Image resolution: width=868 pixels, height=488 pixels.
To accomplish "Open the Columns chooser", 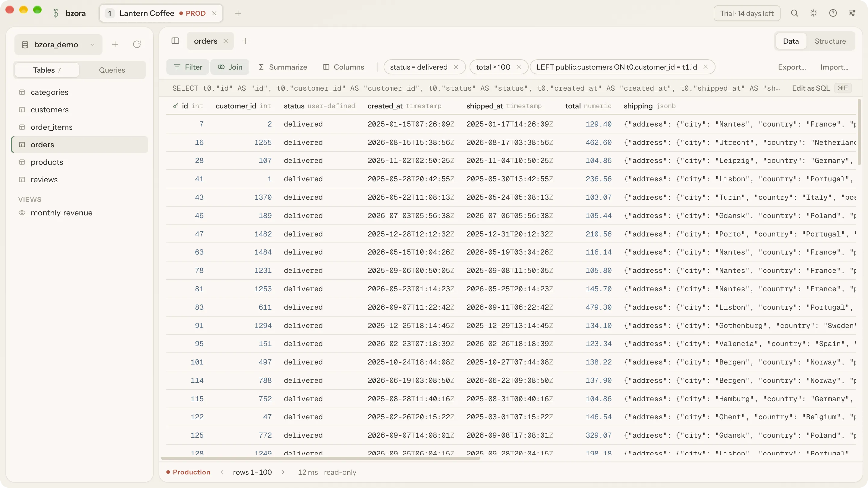I will (x=343, y=67).
